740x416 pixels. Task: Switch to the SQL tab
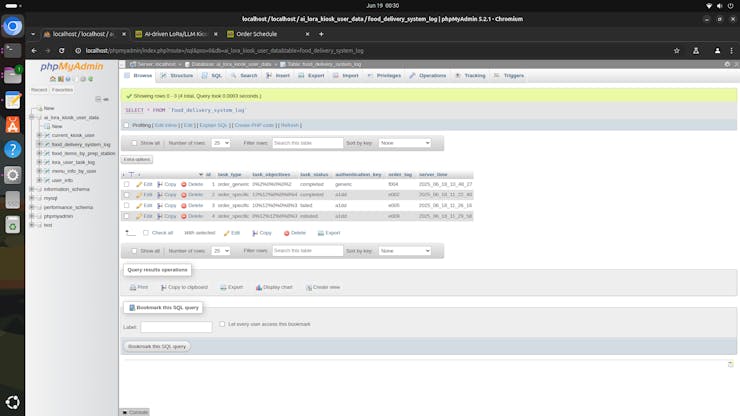pyautogui.click(x=212, y=76)
